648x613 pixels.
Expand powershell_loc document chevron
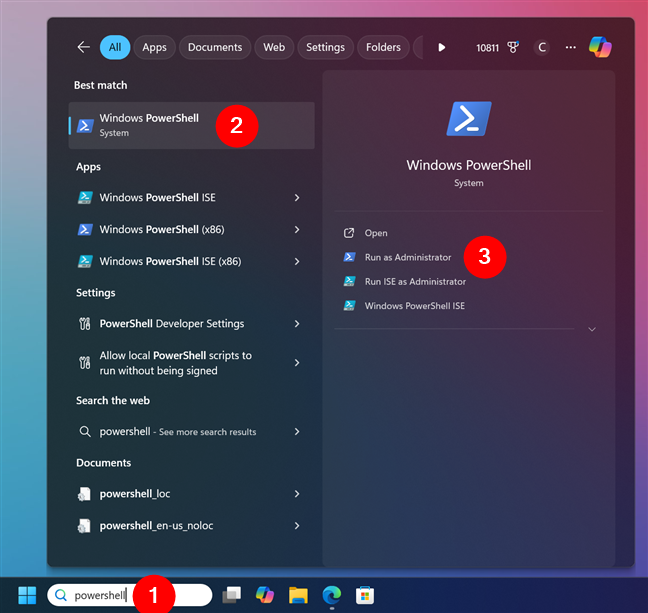(297, 494)
